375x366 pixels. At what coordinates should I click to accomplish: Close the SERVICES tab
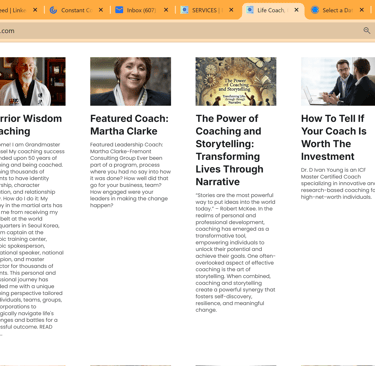pos(231,10)
